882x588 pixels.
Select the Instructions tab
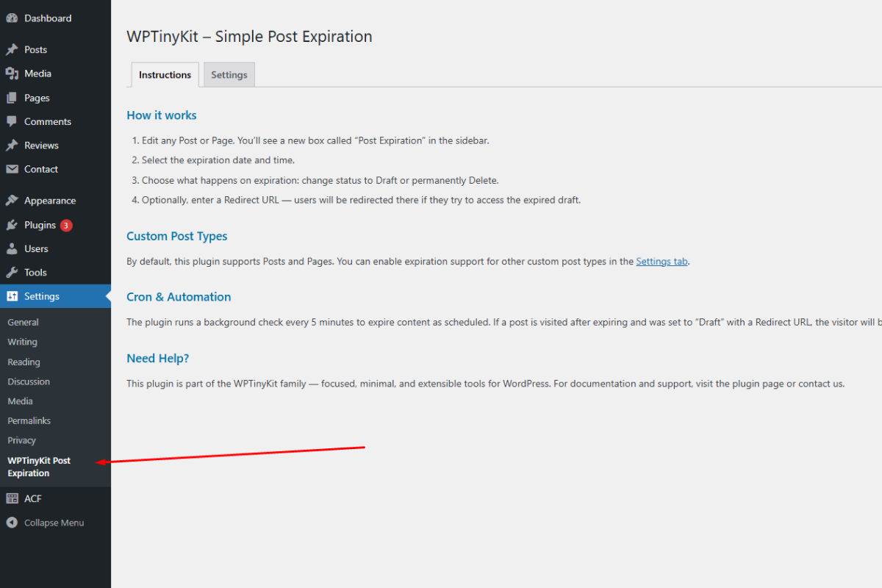pyautogui.click(x=165, y=75)
